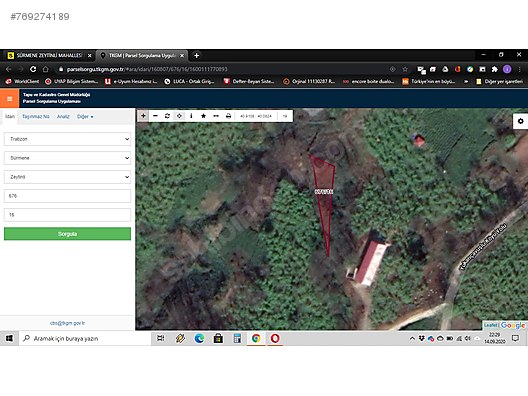528x396 pixels.
Task: Open e-Uyum Hesabınız bookmark
Action: pos(131,81)
